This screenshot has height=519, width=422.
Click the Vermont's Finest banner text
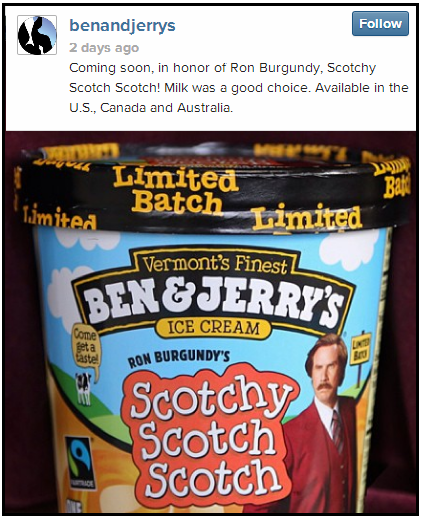click(x=215, y=264)
